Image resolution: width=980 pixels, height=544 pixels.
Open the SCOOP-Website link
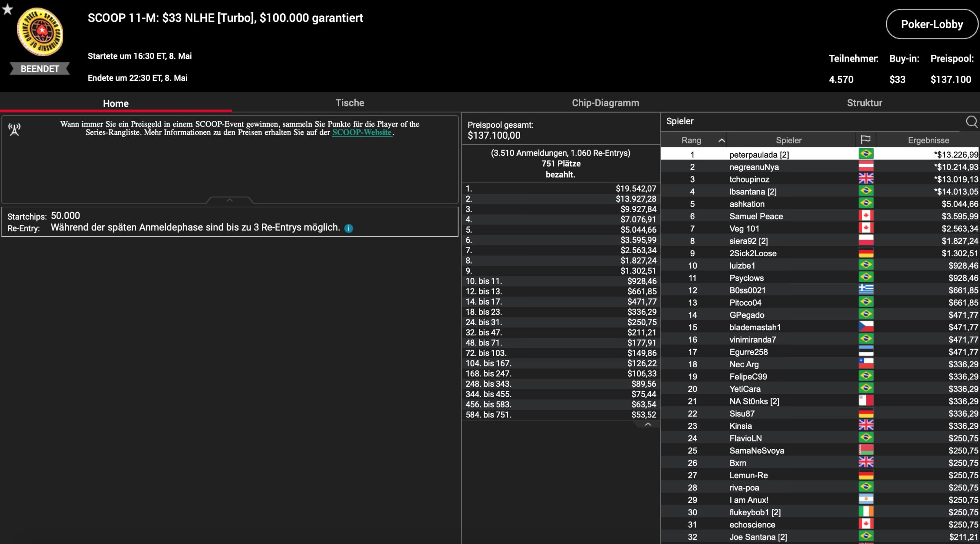(362, 132)
